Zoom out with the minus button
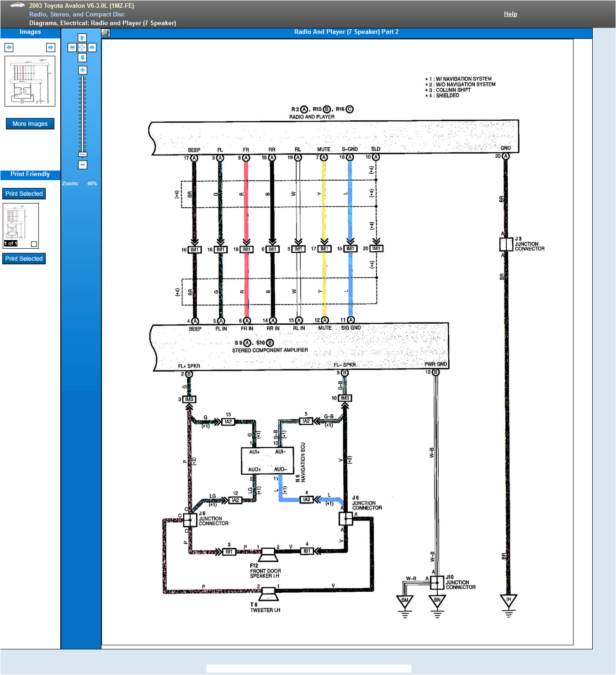616x675 pixels. 82,165
